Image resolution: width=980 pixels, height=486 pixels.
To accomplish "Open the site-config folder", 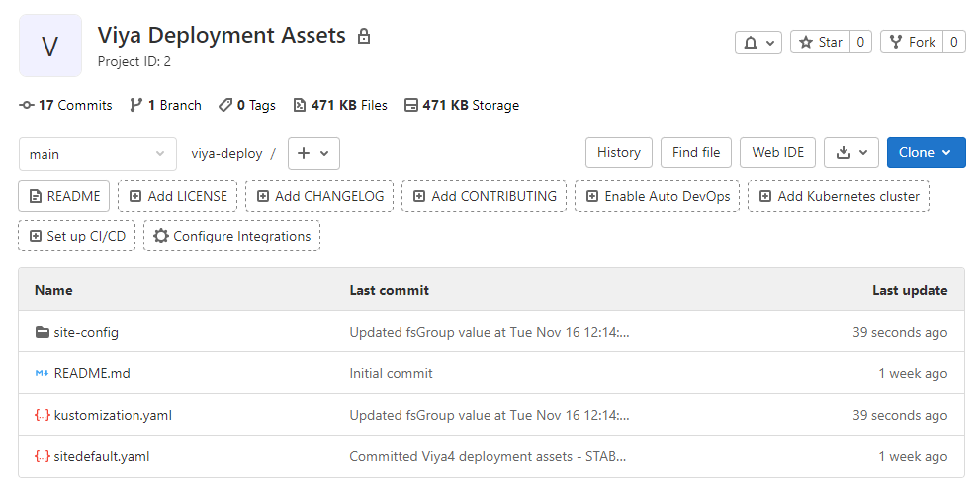I will 86,332.
